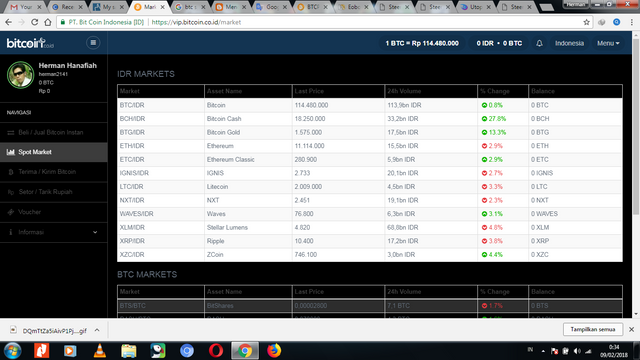Open Beli / Jual Bitcoin Instan
The width and height of the screenshot is (640, 360).
[x=53, y=132]
